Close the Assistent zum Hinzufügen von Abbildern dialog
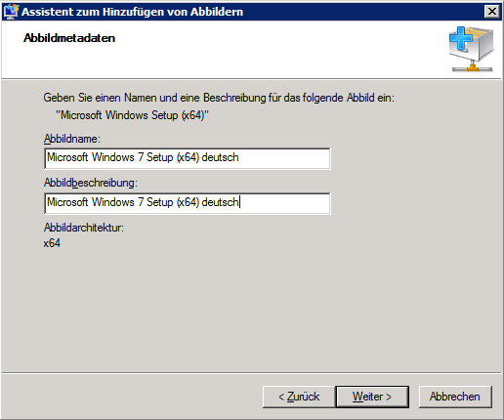 (492, 12)
